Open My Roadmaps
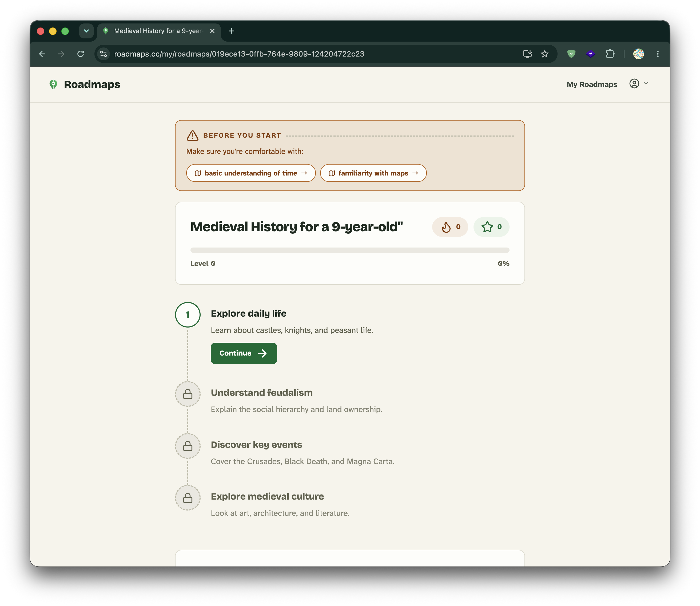 click(592, 85)
